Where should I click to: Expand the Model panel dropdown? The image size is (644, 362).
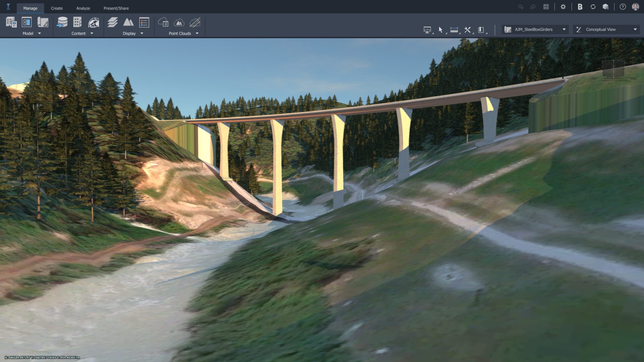click(40, 34)
